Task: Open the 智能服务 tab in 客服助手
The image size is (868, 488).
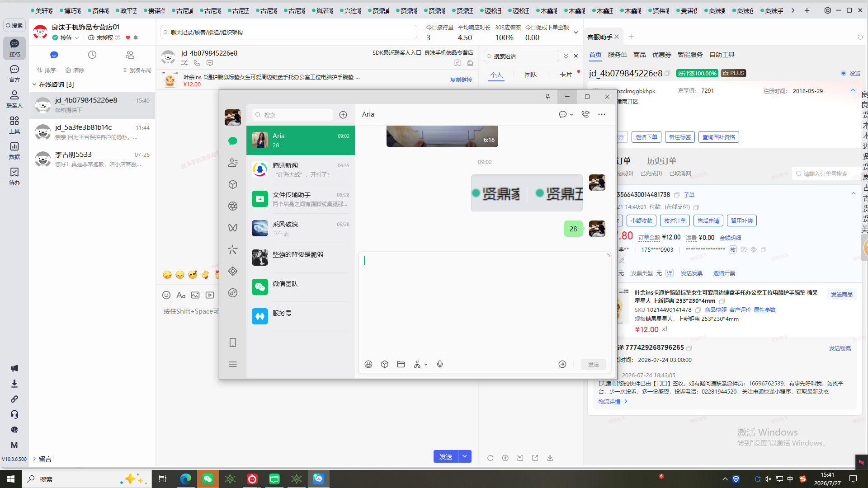Action: [690, 55]
